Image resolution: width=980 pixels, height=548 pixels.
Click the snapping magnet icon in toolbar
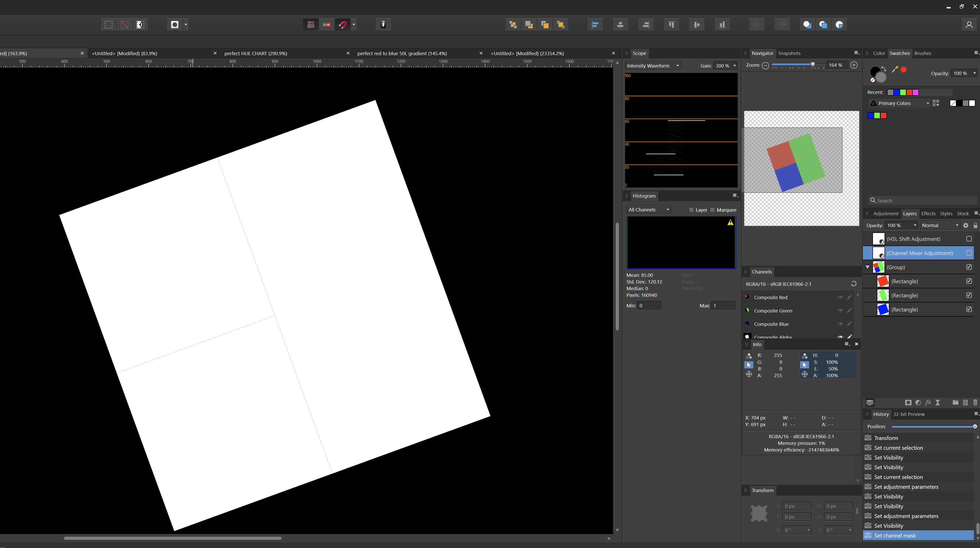[x=343, y=25]
